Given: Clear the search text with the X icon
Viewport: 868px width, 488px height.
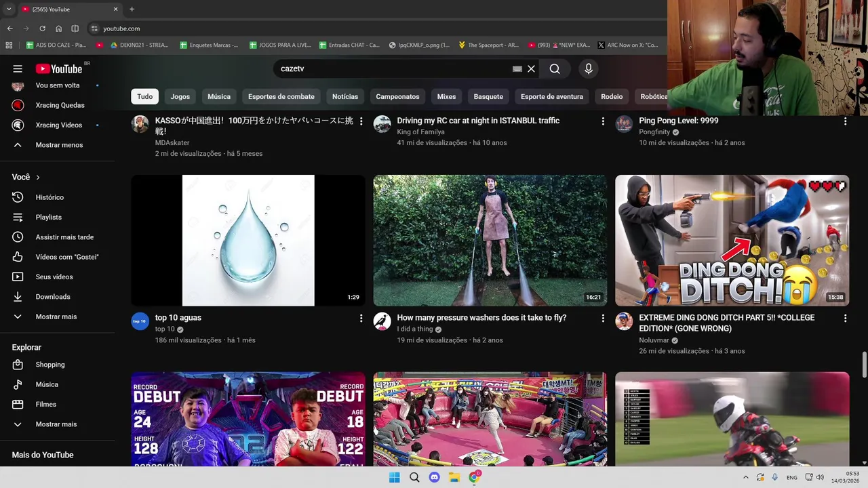Looking at the screenshot, I should [x=532, y=68].
